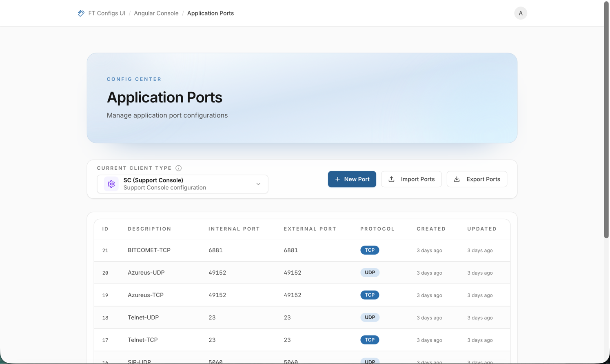Show info about Current Client Type
Image resolution: width=610 pixels, height=364 pixels.
178,168
